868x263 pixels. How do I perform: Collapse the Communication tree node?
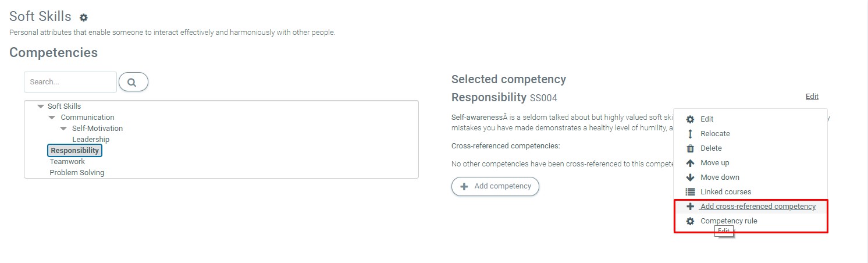52,118
